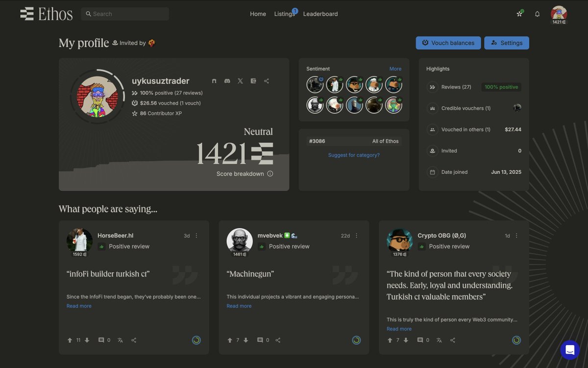Image resolution: width=588 pixels, height=368 pixels.
Task: Downvote the HorseBeer.hl review
Action: click(87, 340)
